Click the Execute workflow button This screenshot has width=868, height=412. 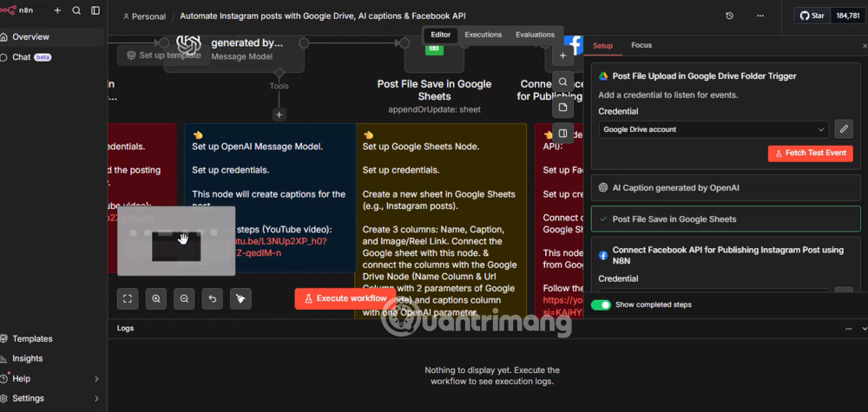coord(343,298)
